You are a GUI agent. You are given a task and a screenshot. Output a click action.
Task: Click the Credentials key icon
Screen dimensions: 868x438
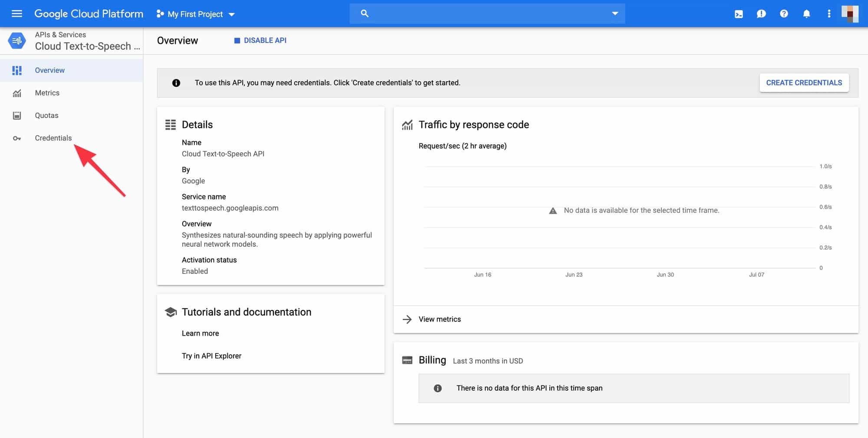click(17, 138)
